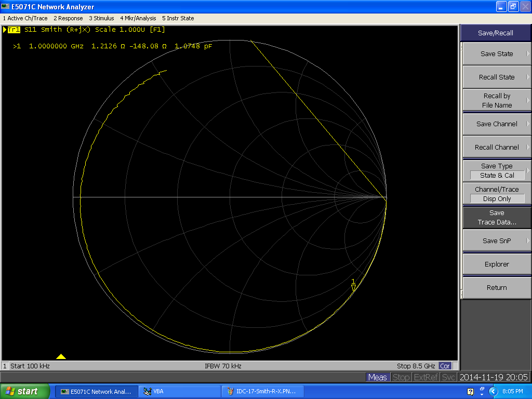Click the S11 Smith (R+jX) trace format label
This screenshot has height=399, width=532.
click(x=57, y=30)
